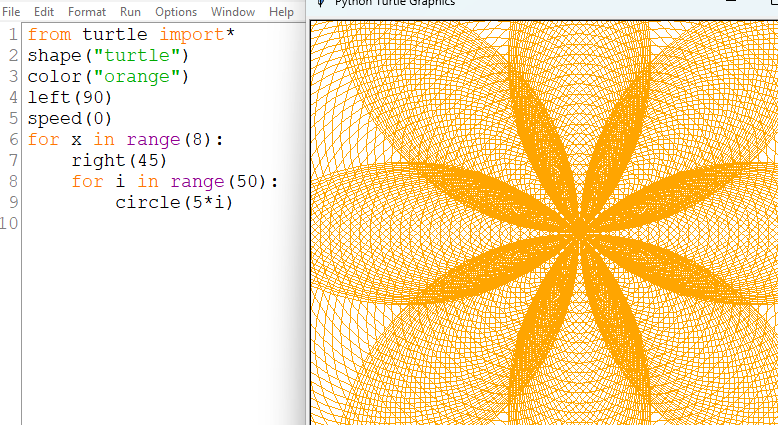
Task: Click the 'for i in range(50):' line
Action: tap(175, 182)
